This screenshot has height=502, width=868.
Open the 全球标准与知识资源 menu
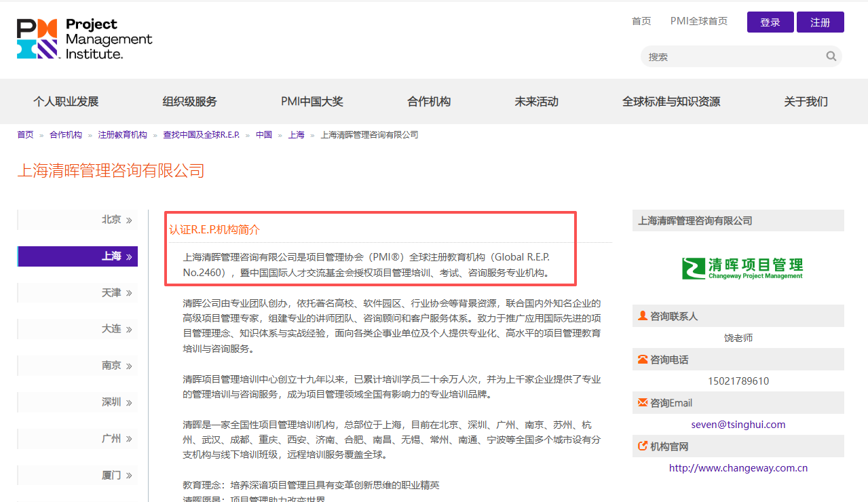click(x=671, y=102)
